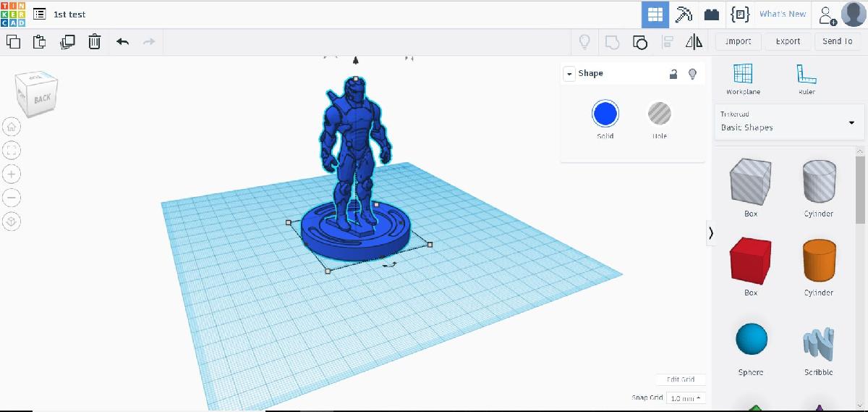Pick the striped hole Cylinder shape
Image resolution: width=868 pixels, height=412 pixels.
click(x=819, y=182)
